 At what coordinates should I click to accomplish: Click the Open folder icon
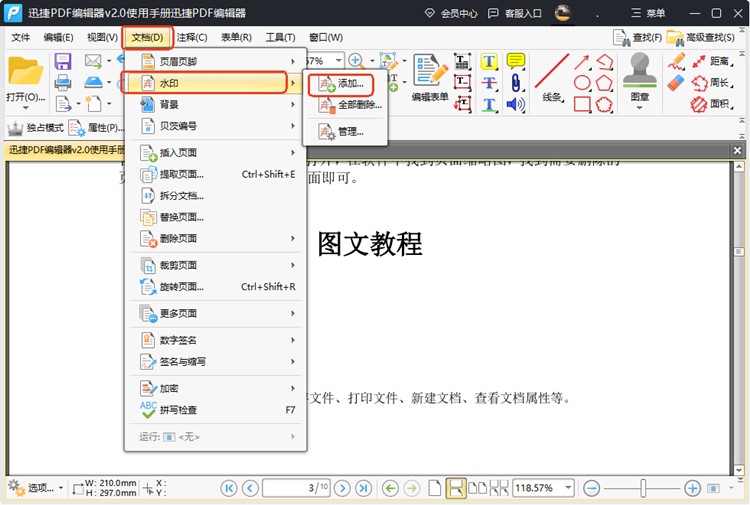(25, 70)
